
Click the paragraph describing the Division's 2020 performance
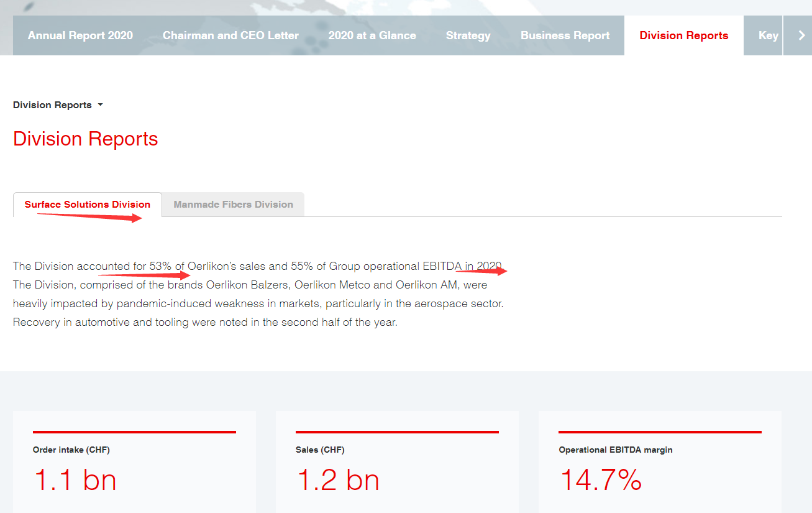258,295
